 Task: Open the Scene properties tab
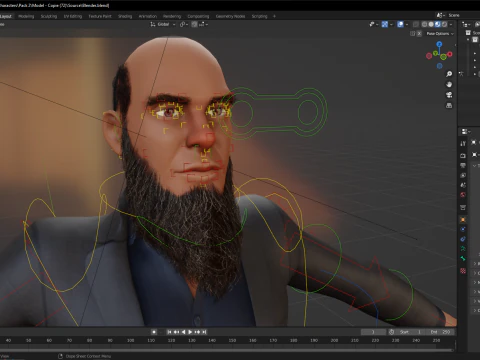coord(463,185)
